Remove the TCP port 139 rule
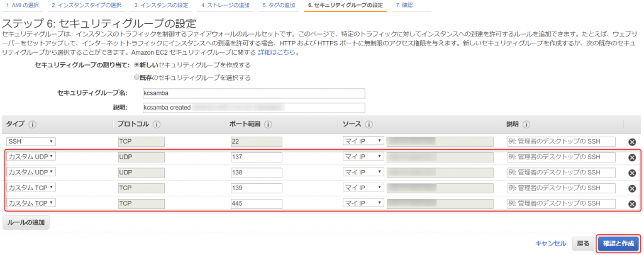Image resolution: width=644 pixels, height=255 pixels. tap(632, 188)
